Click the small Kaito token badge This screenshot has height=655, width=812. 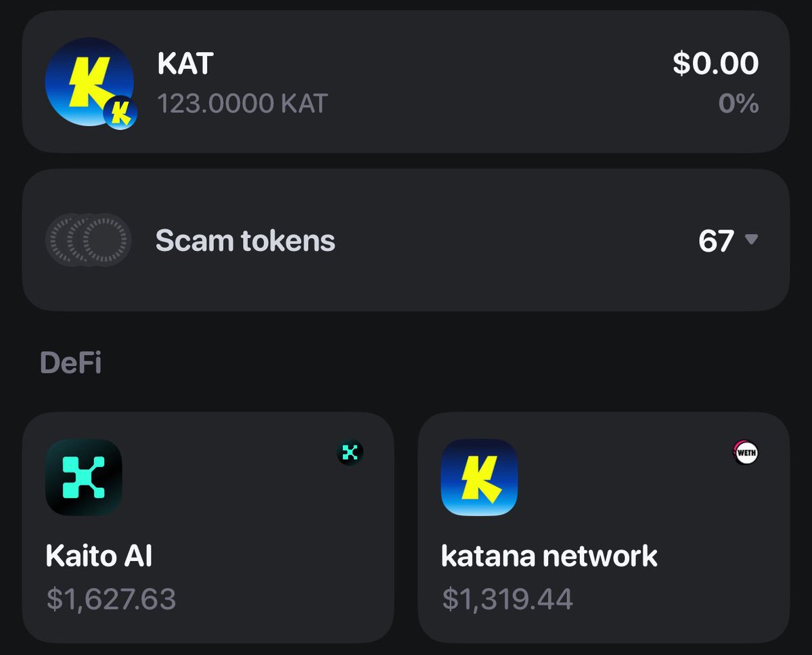[x=350, y=453]
